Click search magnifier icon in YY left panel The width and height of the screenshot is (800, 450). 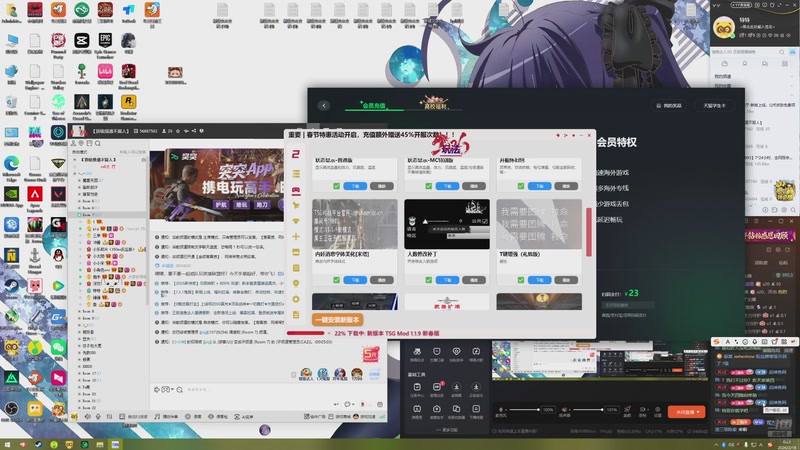97,143
